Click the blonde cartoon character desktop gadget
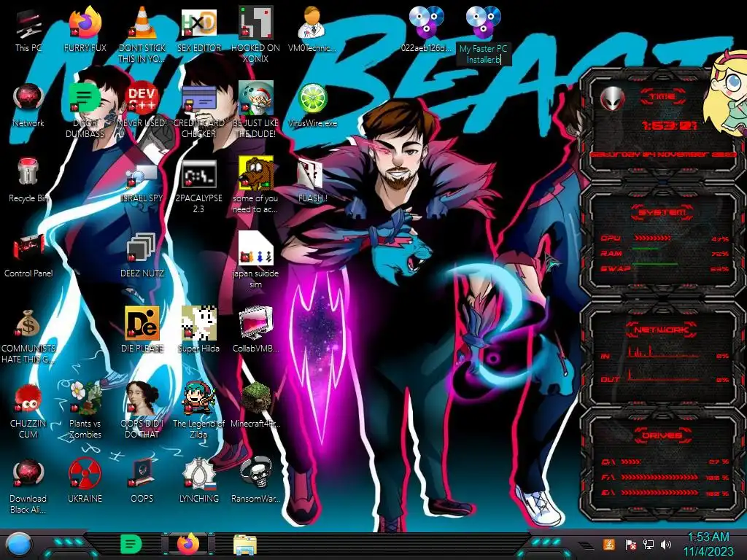The height and width of the screenshot is (560, 747). 726,93
